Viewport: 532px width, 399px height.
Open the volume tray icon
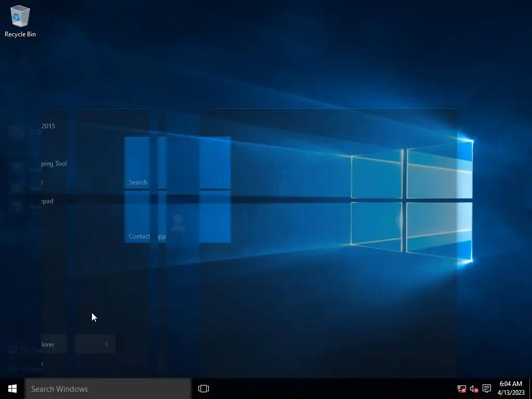[x=474, y=389]
